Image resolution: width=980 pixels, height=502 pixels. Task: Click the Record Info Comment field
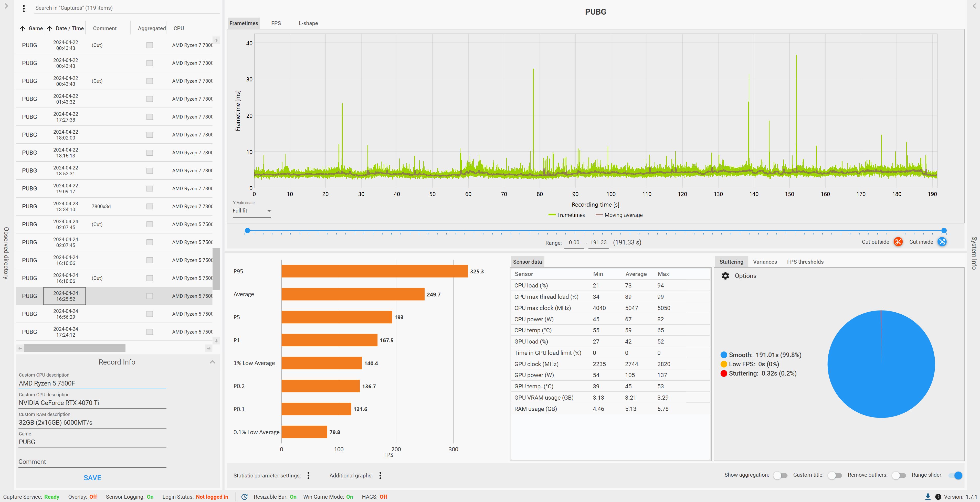pyautogui.click(x=92, y=462)
